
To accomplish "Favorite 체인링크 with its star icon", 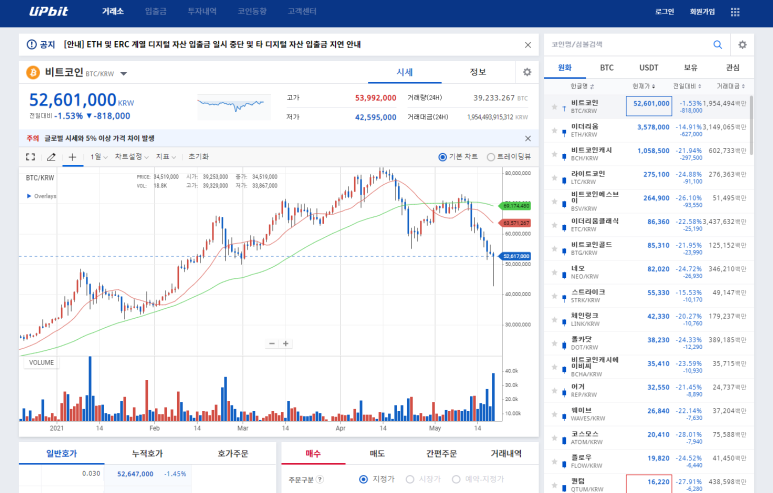I will click(555, 320).
